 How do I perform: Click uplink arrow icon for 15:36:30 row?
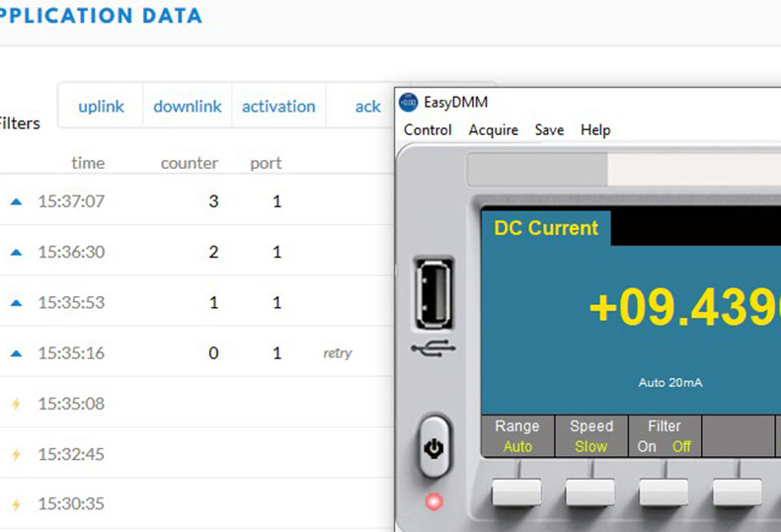click(x=16, y=252)
